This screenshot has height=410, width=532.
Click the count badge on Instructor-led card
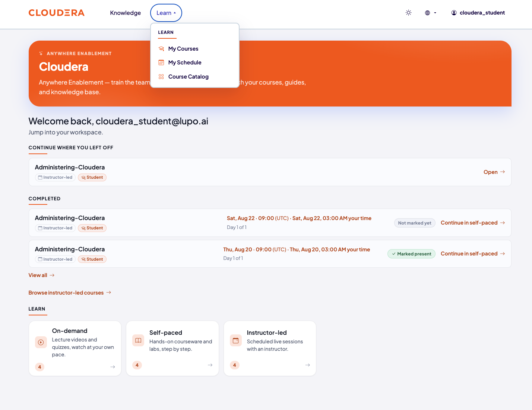pyautogui.click(x=235, y=365)
